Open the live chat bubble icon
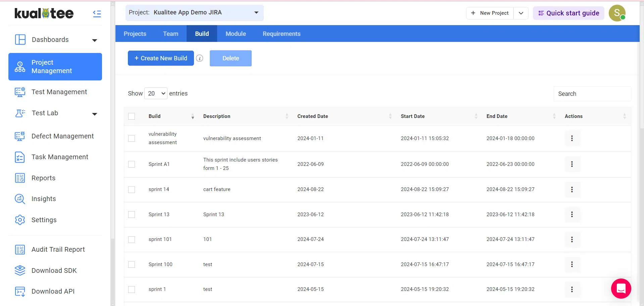 (x=621, y=288)
